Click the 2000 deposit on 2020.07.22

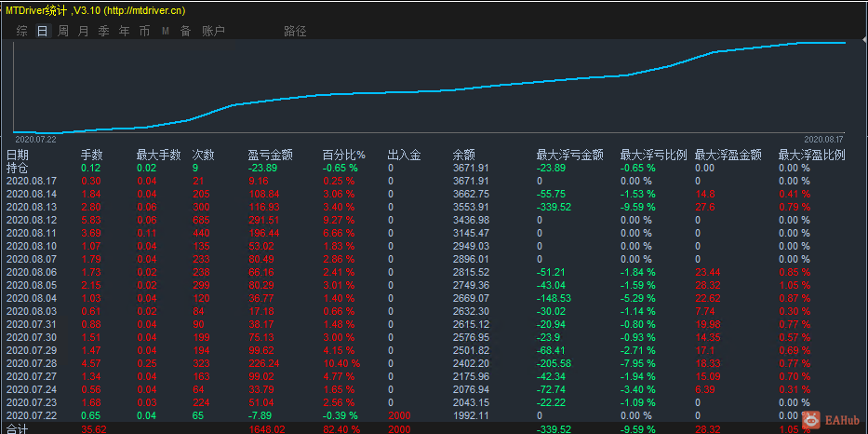398,415
